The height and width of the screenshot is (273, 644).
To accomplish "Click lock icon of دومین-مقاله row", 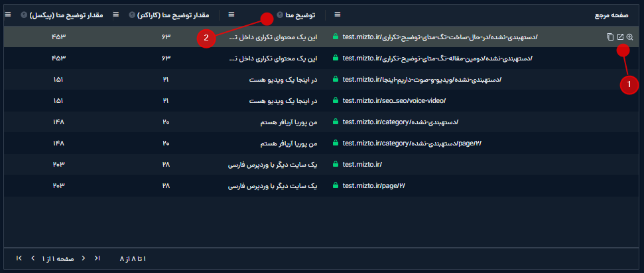I will (336, 58).
